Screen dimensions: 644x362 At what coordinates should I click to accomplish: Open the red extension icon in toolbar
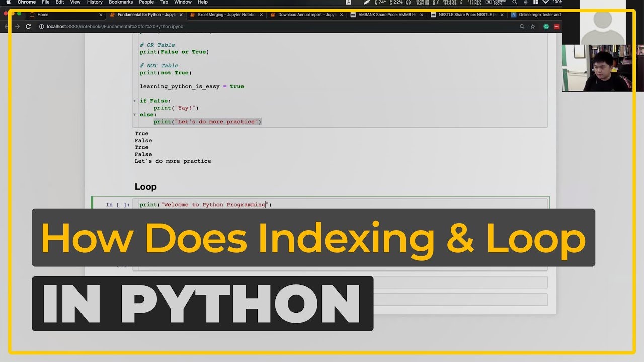[557, 26]
